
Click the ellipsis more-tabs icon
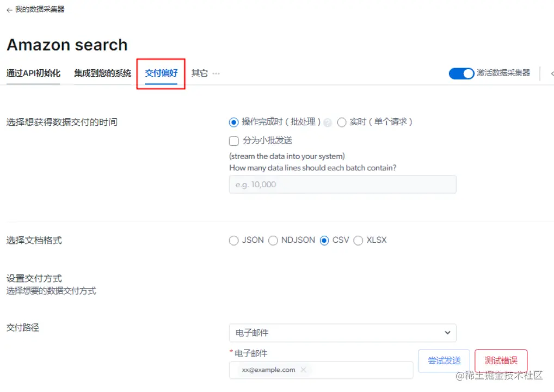[216, 73]
